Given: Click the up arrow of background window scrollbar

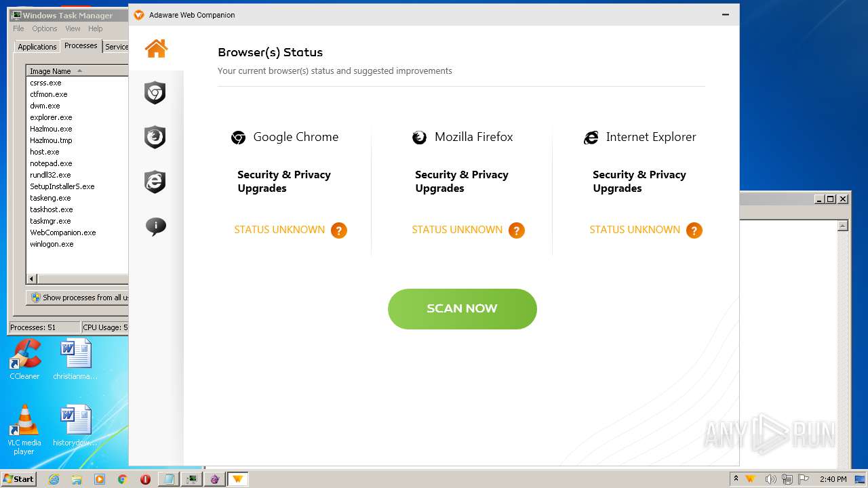Looking at the screenshot, I should [x=843, y=226].
